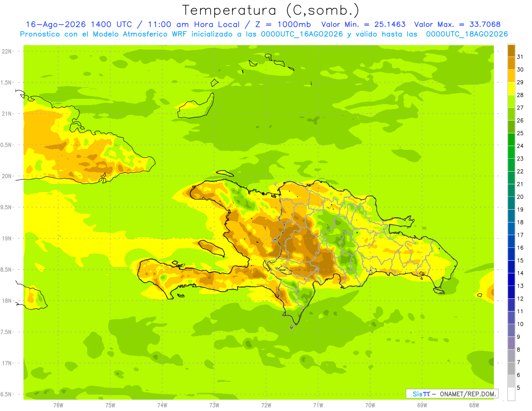Image resolution: width=532 pixels, height=411 pixels.
Task: Click the '7.5N' latitude label
Action: [6, 332]
